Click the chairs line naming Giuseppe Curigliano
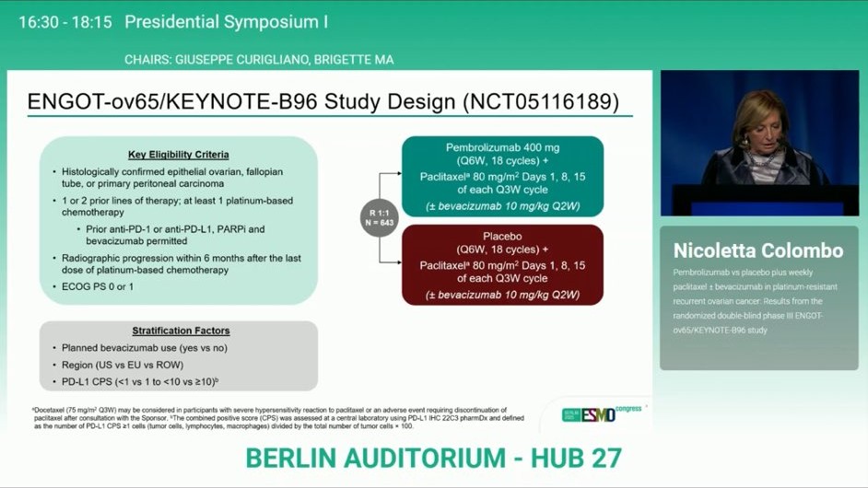Screen dimensions: 868x488 [259, 60]
